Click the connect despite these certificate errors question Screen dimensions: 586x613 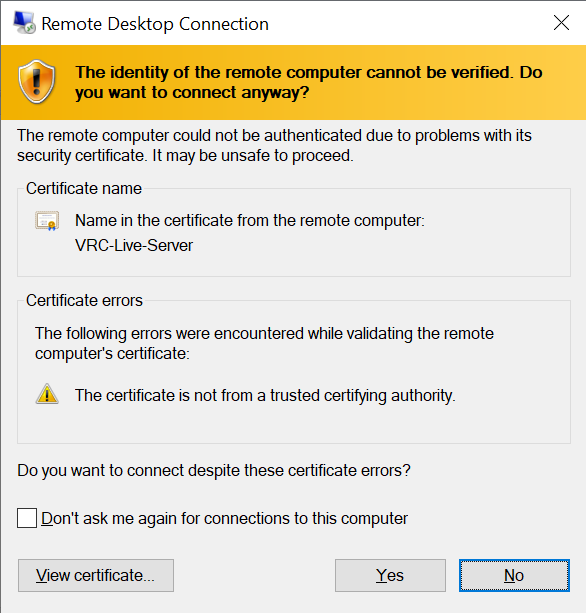click(x=214, y=471)
